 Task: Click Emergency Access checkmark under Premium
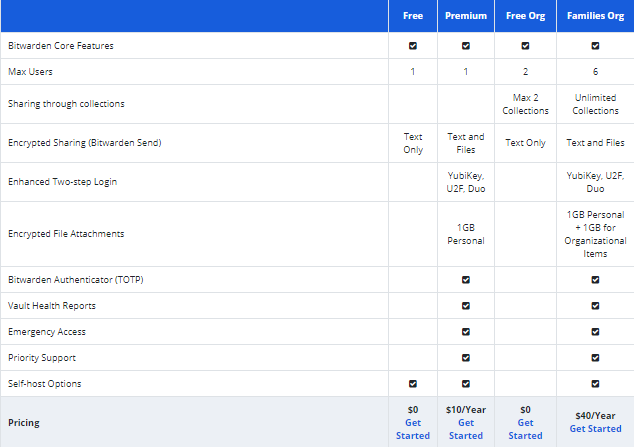click(466, 332)
